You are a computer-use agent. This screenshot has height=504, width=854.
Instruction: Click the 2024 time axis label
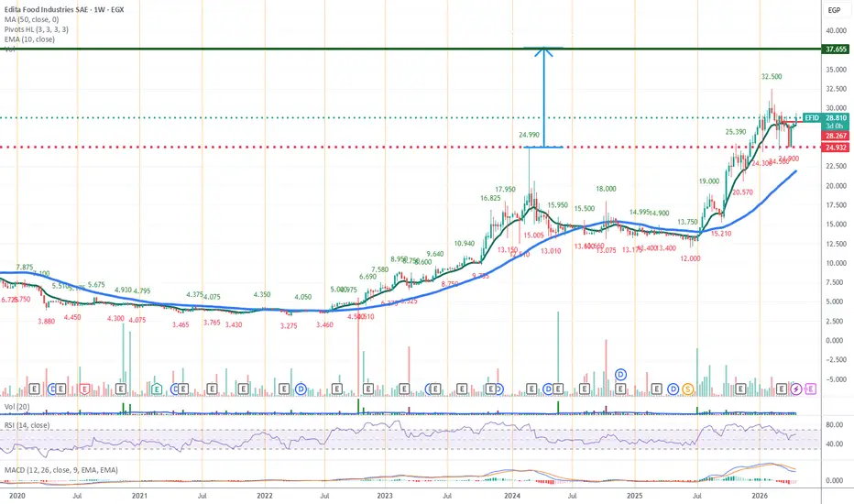click(512, 495)
